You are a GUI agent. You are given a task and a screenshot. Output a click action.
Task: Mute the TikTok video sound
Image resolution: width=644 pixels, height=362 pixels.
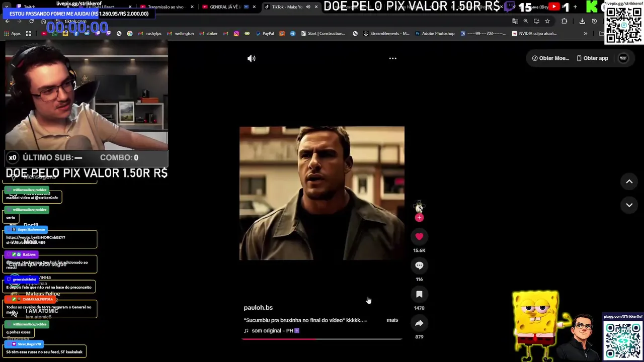[252, 58]
